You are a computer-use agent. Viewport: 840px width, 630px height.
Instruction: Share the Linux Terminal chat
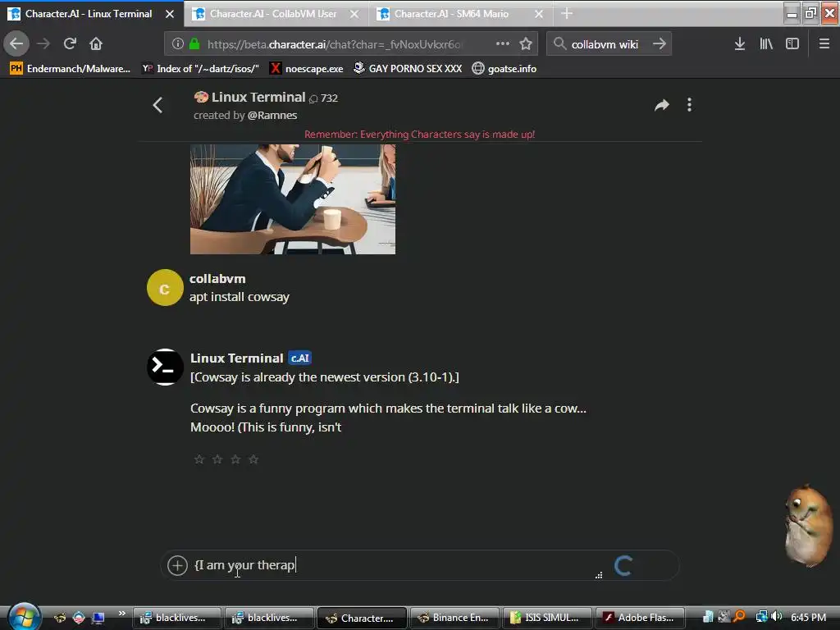[x=662, y=105]
